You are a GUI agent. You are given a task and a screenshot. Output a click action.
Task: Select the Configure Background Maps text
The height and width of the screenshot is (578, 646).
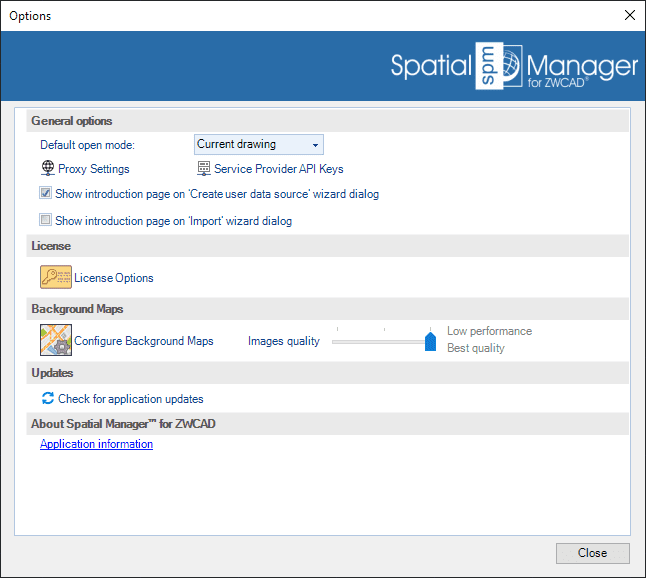pos(144,341)
